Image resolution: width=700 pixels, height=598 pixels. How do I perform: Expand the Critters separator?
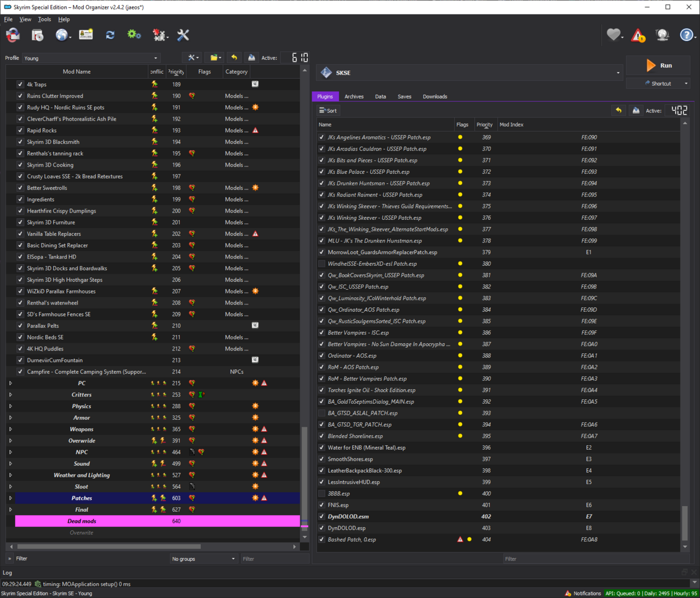point(11,395)
